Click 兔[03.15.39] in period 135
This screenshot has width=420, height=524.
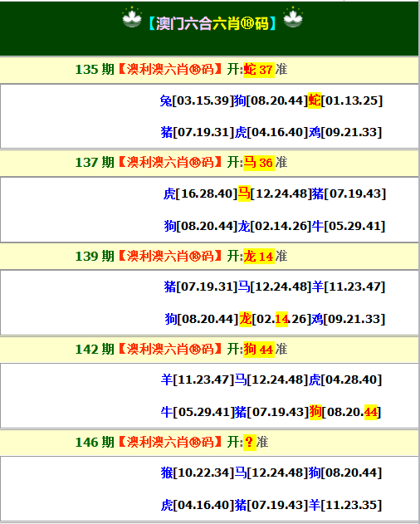pos(197,100)
